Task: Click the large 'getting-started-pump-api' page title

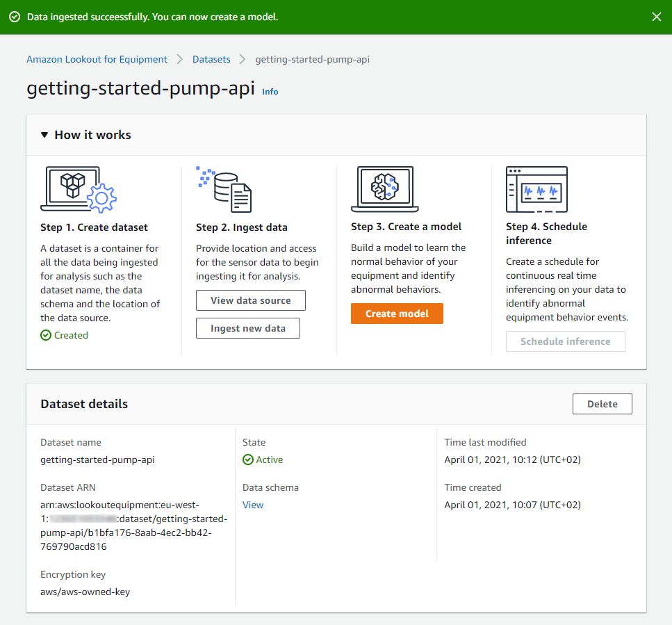Action: coord(140,89)
